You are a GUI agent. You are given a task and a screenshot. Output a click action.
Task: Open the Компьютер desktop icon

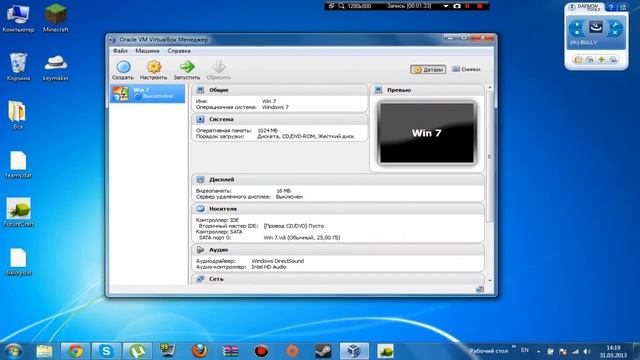click(x=18, y=18)
